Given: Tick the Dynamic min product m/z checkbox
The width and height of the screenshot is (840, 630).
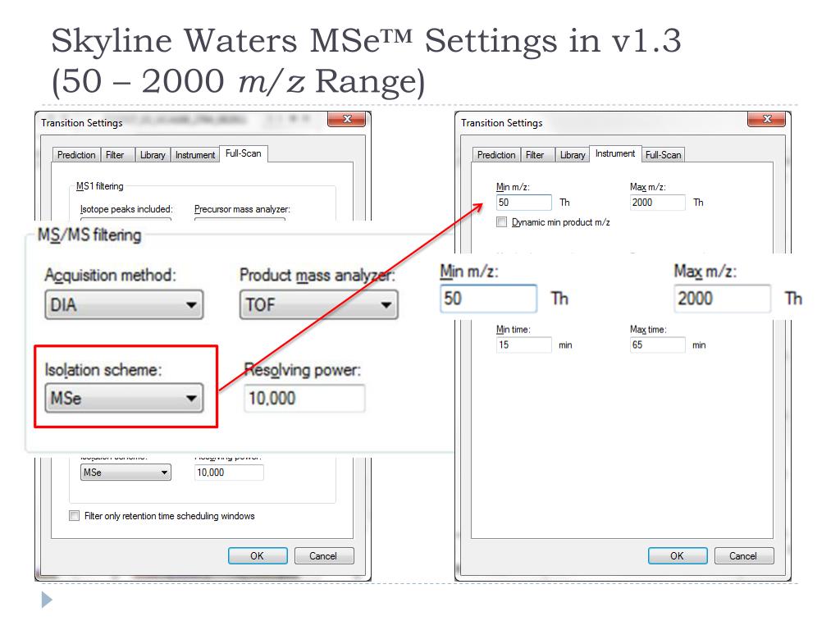Looking at the screenshot, I should click(x=501, y=221).
